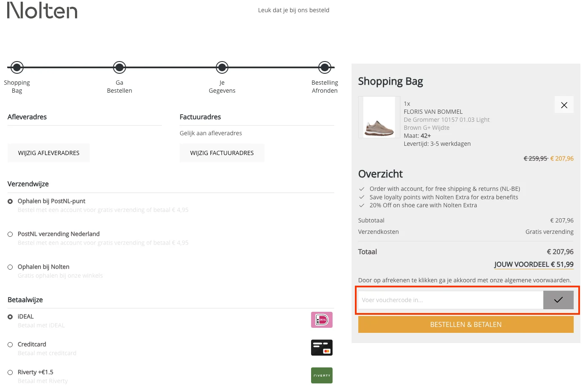Click the Creditcard payment icon
This screenshot has height=391, width=588.
pos(322,348)
